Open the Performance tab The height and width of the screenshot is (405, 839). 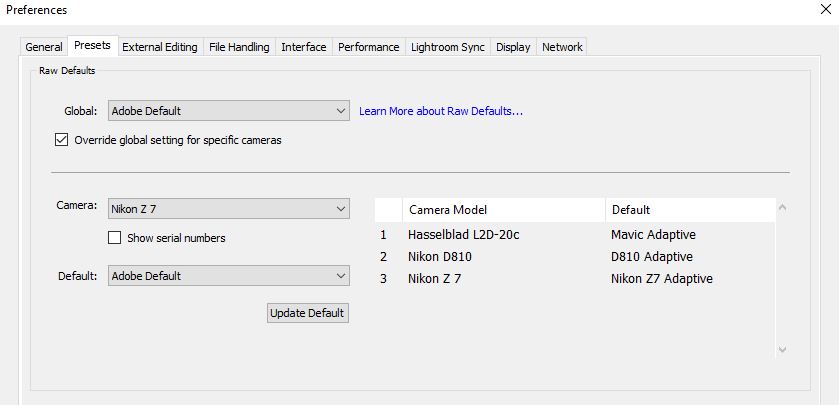[x=368, y=47]
